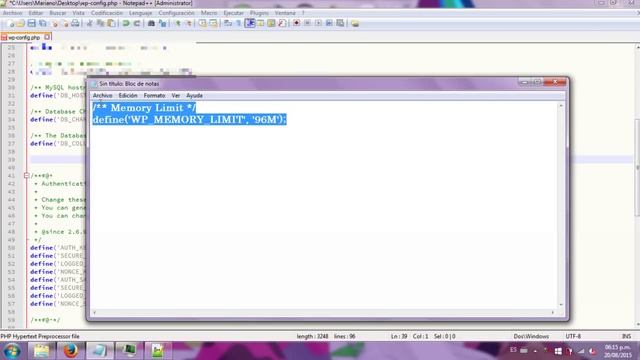Toggle word wrap in Notepad++ toolbar

228,23
